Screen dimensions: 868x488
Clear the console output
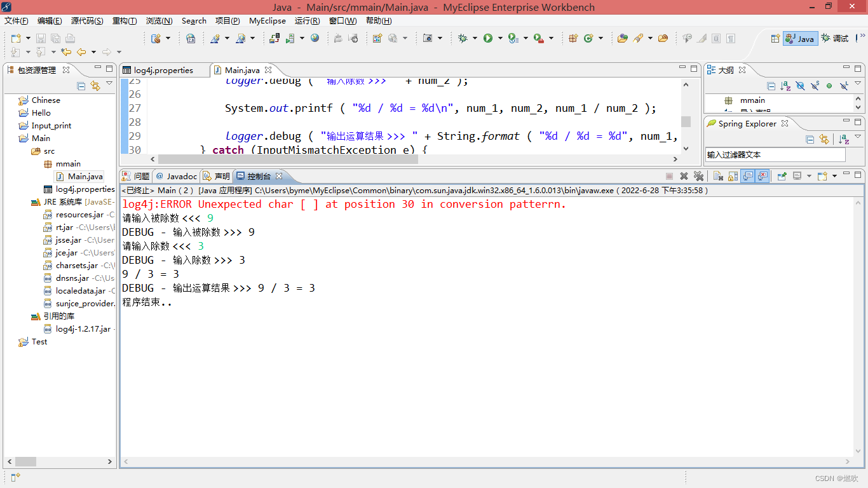(717, 176)
